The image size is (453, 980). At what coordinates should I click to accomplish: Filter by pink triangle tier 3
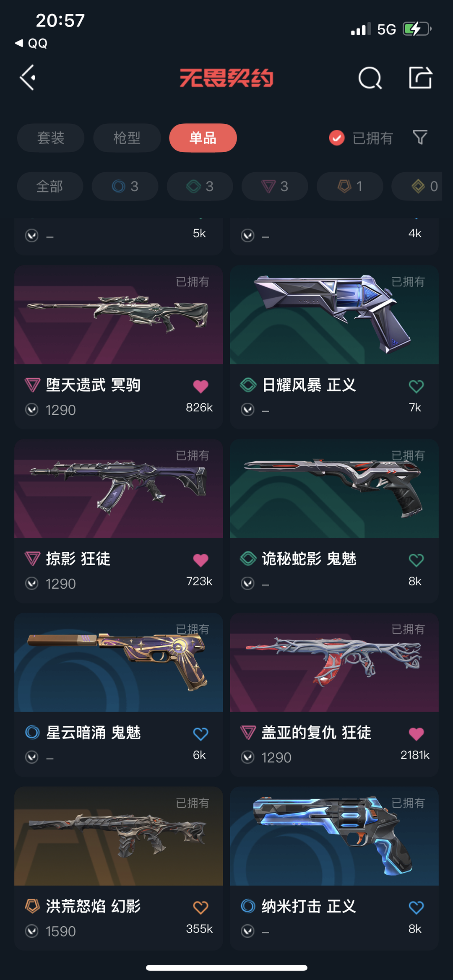point(275,186)
